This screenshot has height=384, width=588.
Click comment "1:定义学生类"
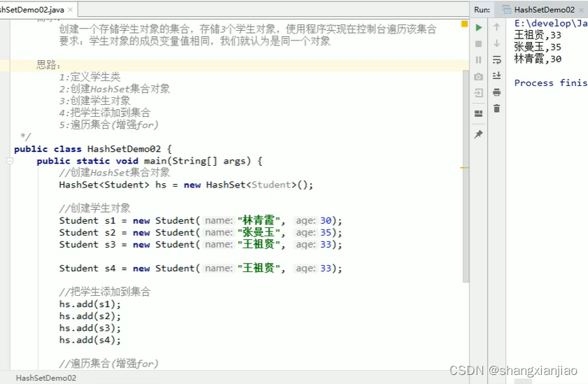(x=90, y=77)
